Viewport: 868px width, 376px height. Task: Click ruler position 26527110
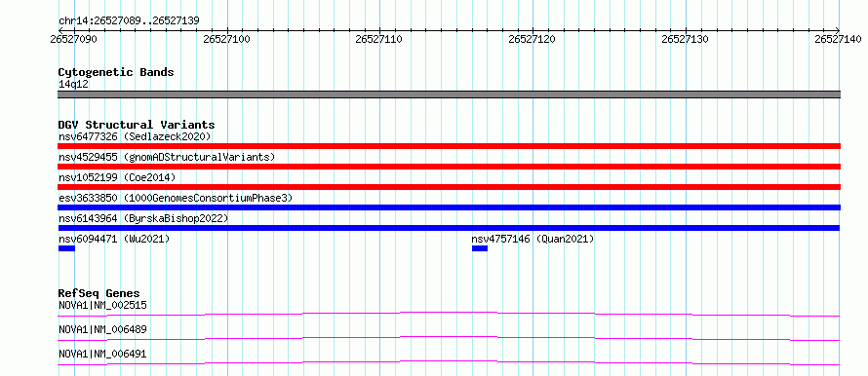379,39
